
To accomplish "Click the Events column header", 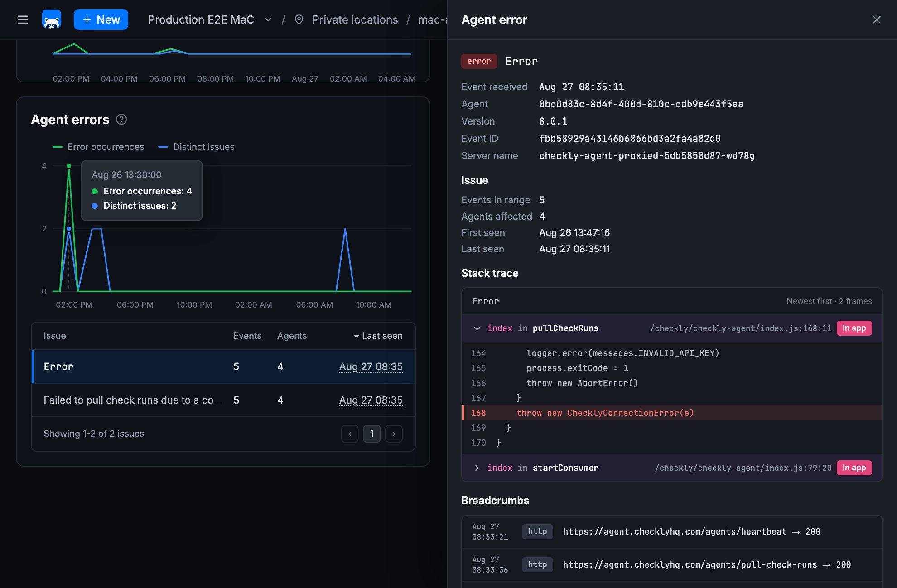I will click(x=247, y=336).
